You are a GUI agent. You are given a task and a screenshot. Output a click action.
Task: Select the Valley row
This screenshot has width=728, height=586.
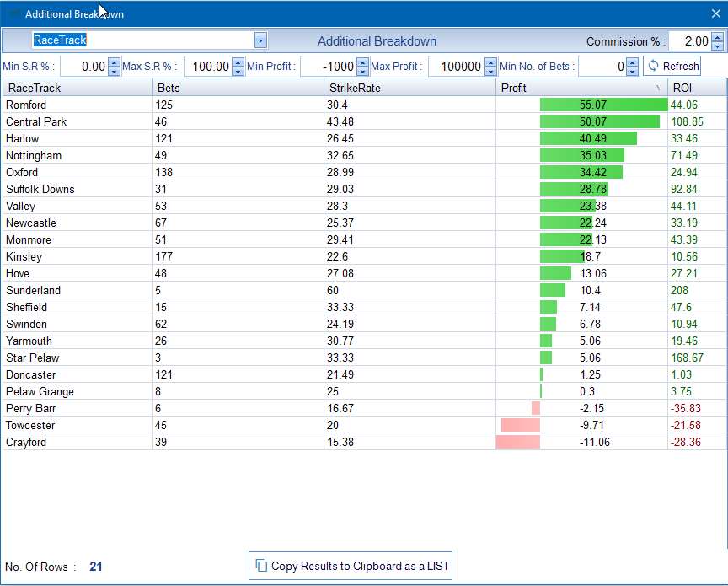tap(365, 206)
